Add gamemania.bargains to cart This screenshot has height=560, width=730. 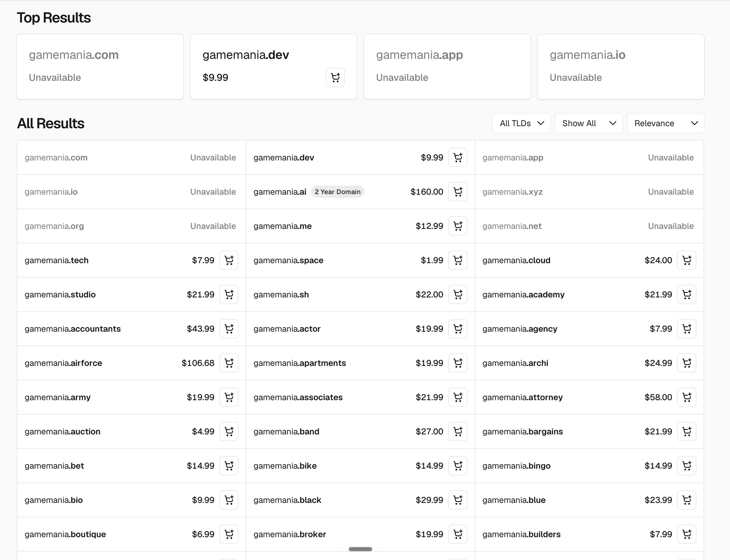[x=687, y=432]
